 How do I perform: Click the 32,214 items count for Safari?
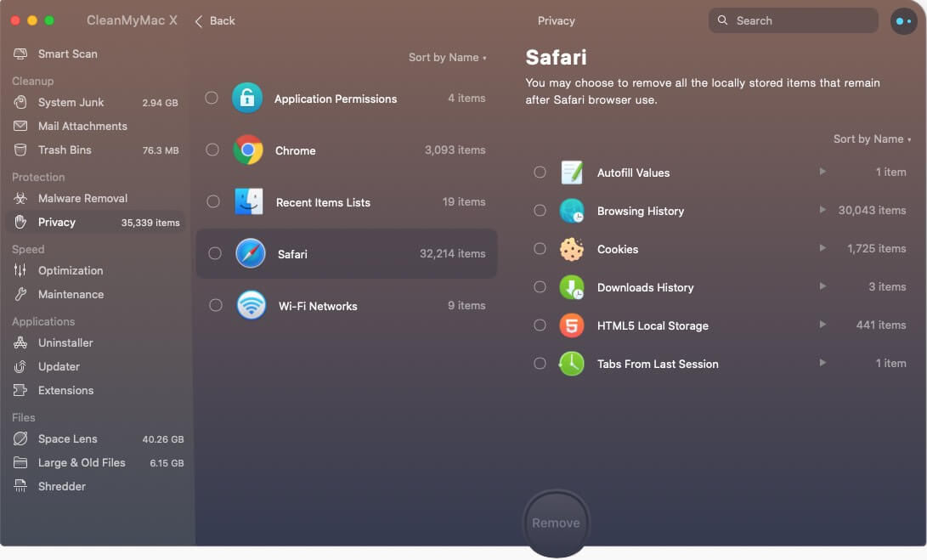point(452,254)
